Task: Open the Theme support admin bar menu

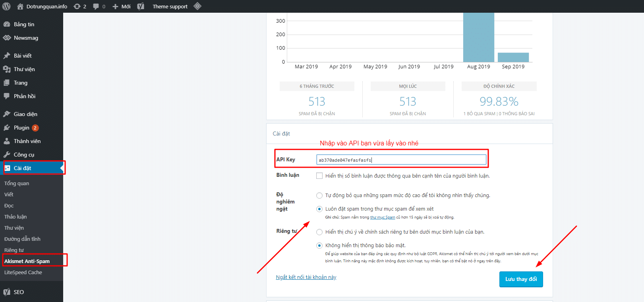Action: click(x=170, y=6)
